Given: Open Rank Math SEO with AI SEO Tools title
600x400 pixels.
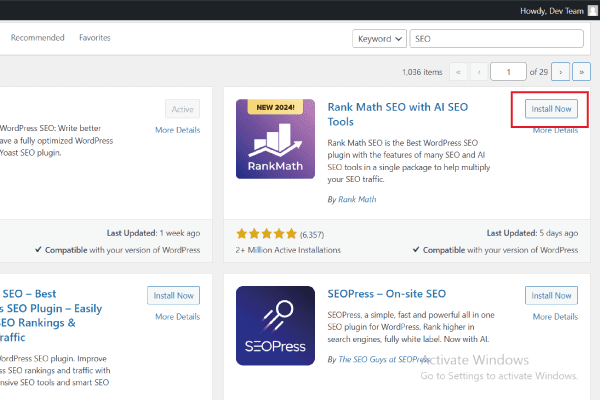Looking at the screenshot, I should click(398, 114).
